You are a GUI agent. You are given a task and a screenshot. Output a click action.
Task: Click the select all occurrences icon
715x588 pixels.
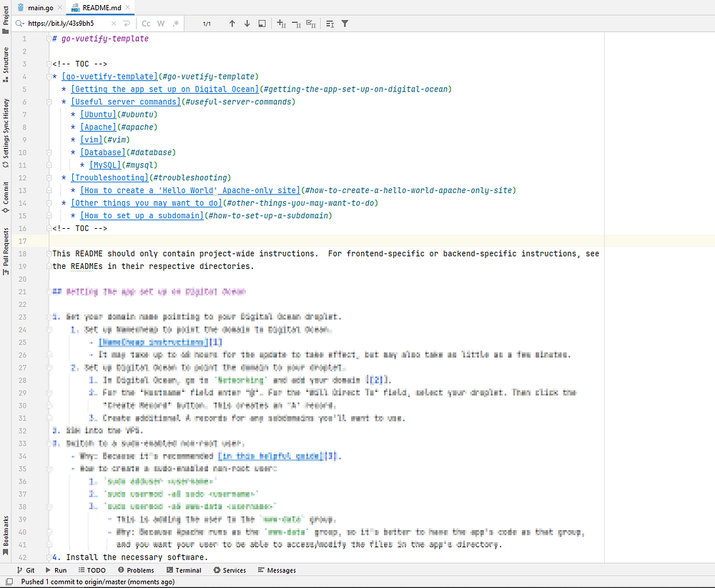coord(310,24)
